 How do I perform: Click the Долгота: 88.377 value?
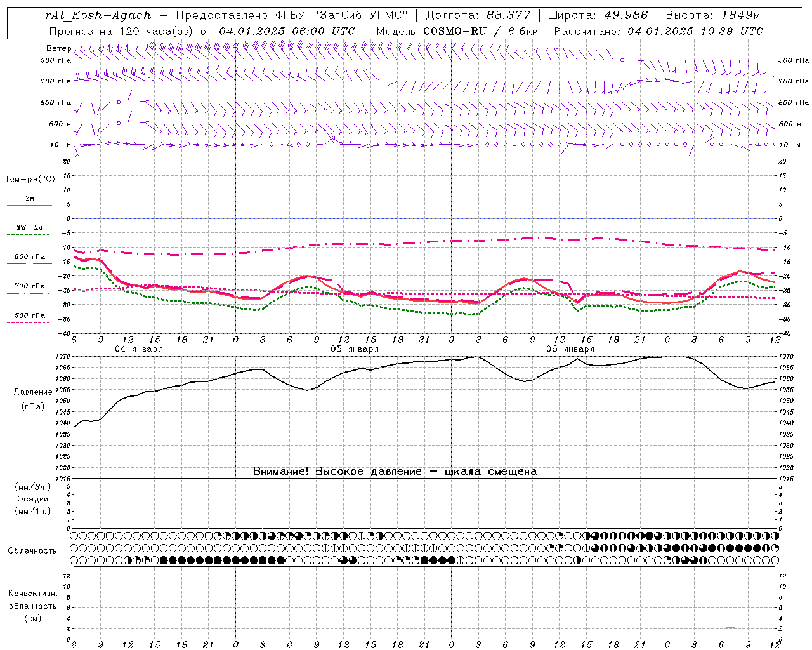[477, 15]
